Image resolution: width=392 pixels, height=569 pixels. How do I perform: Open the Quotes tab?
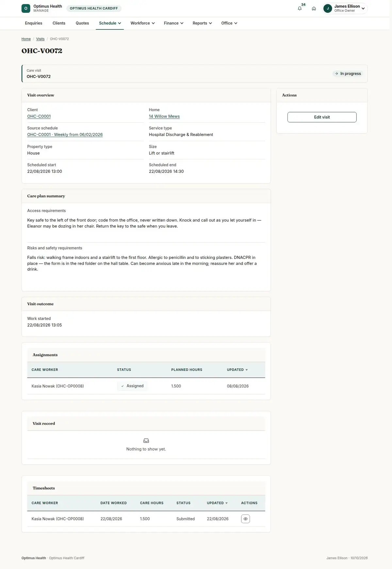click(x=82, y=23)
